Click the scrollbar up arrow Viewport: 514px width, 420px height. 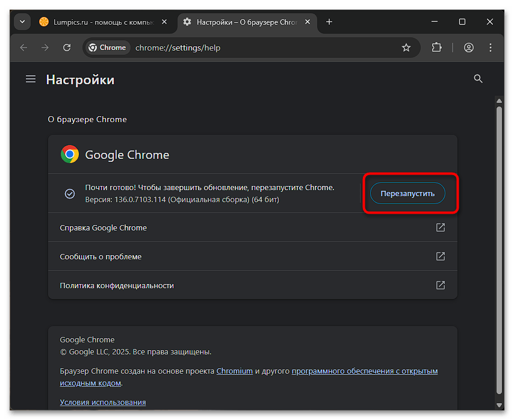click(499, 101)
